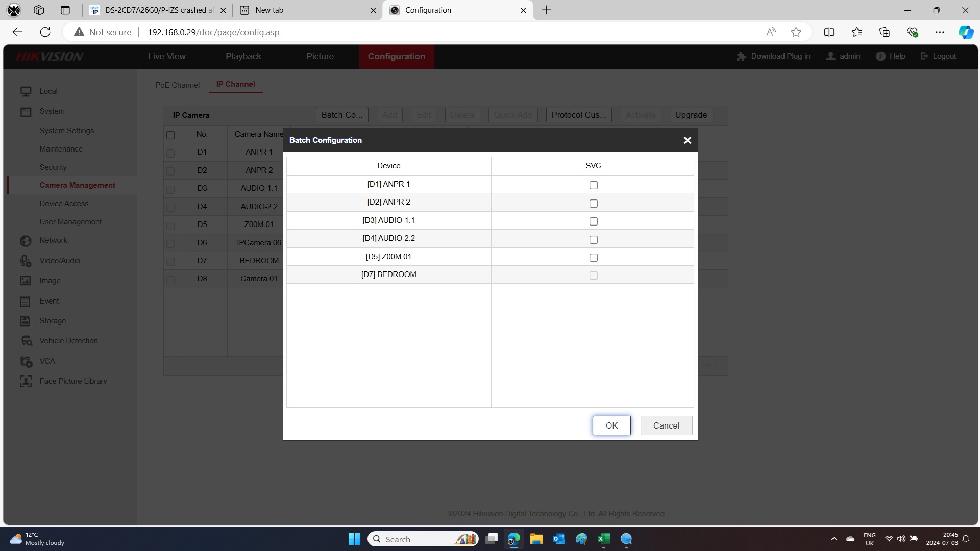
Task: Toggle SVC checkbox for [D2] ANPR 2
Action: pos(593,204)
